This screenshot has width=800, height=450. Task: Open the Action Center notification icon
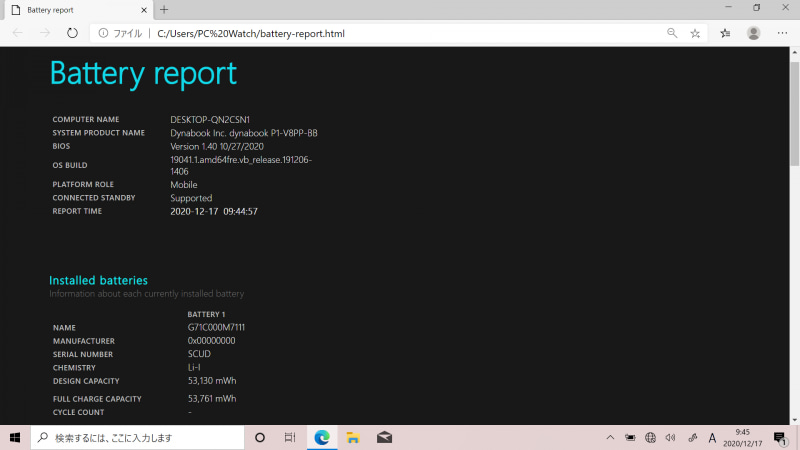(779, 438)
